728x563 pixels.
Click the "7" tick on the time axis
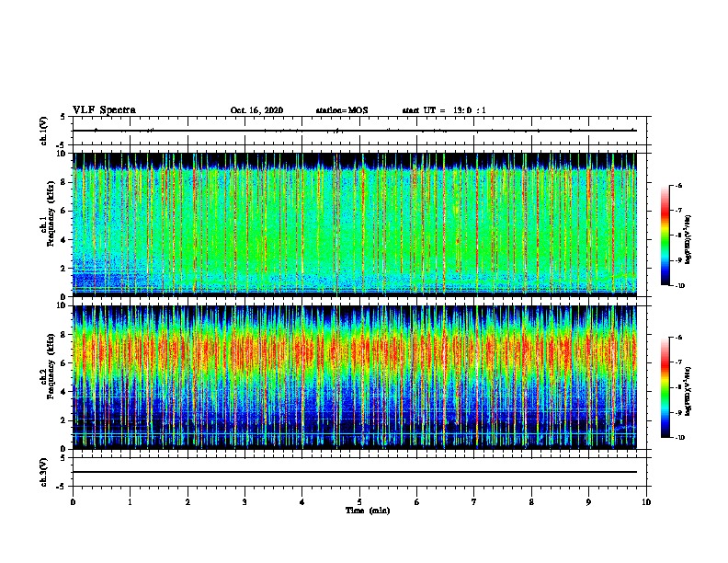click(474, 502)
